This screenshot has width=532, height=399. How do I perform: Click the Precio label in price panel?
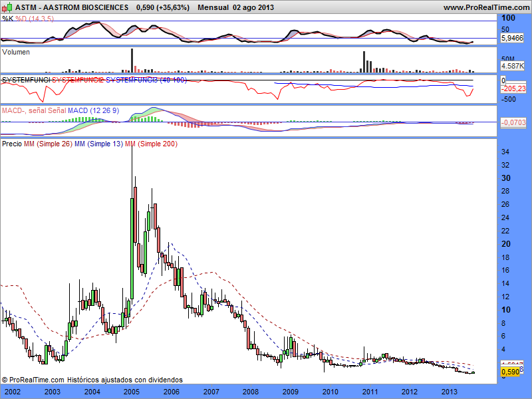[12, 144]
